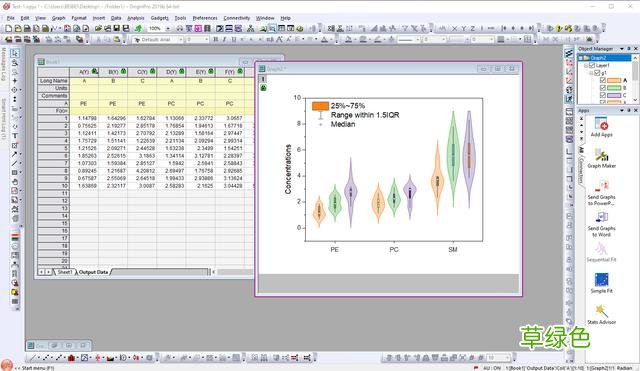Uncheck plot A in Object Manager
640x371 pixels.
click(602, 80)
